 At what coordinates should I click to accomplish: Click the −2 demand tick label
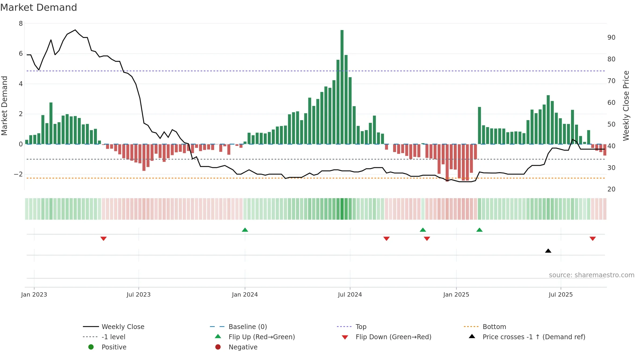tap(19, 174)
